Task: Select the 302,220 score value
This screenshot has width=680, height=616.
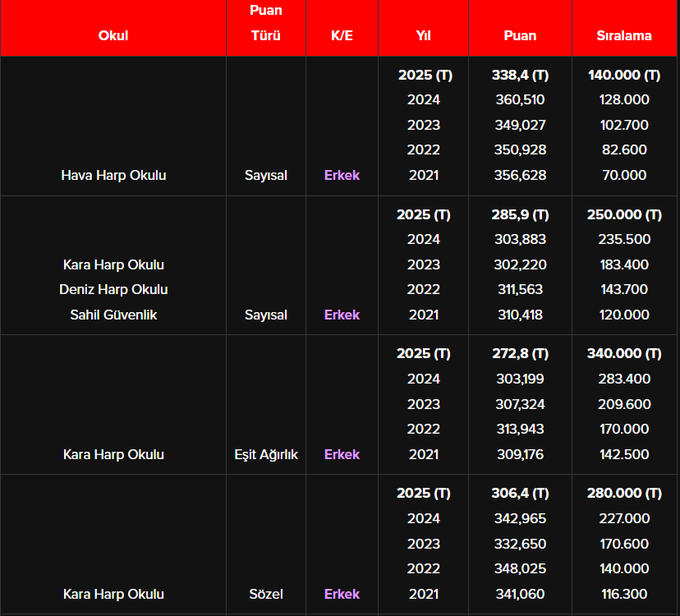Action: pos(520,264)
